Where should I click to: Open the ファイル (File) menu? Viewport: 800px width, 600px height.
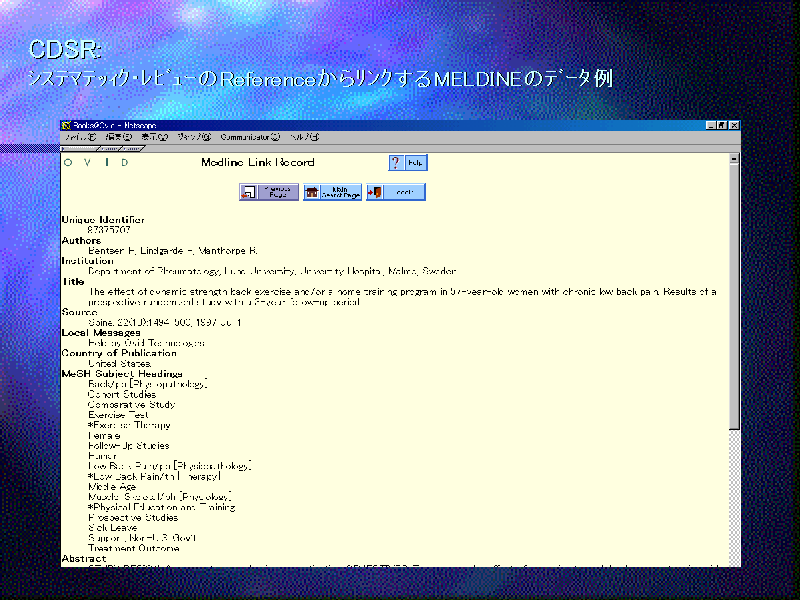click(81, 137)
